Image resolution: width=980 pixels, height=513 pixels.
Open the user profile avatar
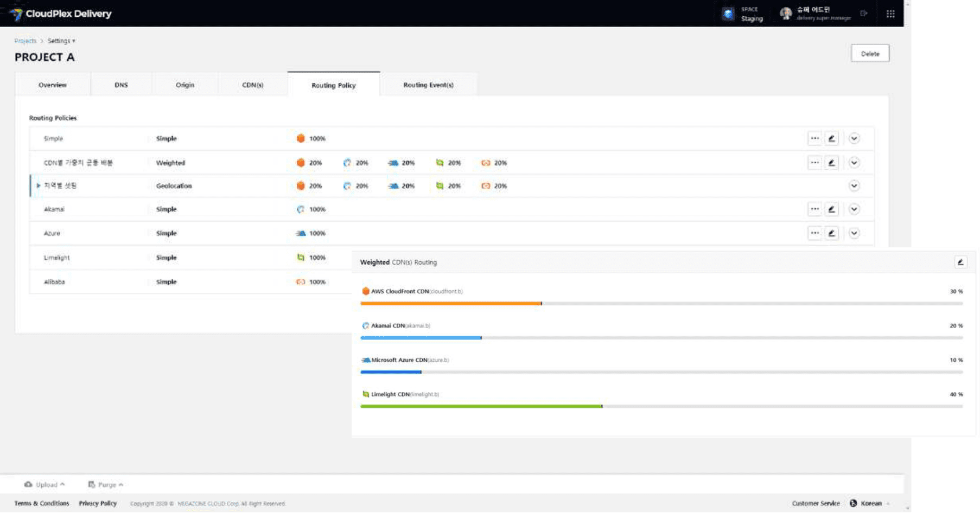coord(785,14)
